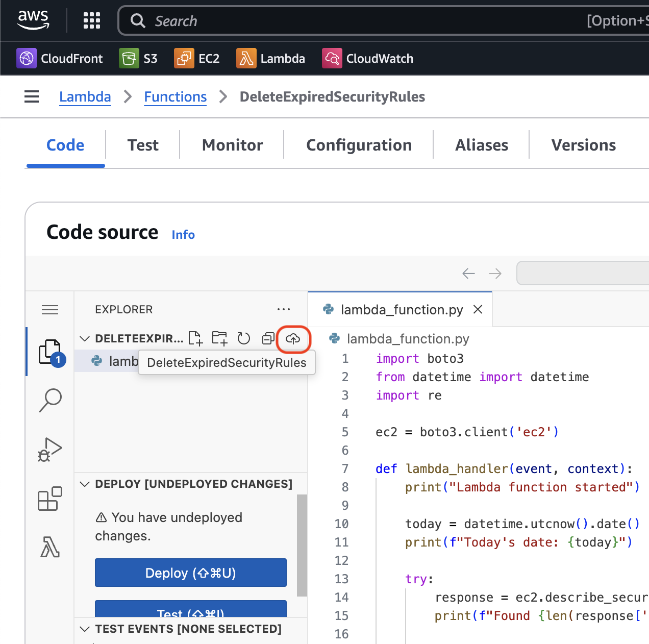Click the partially hidden Test button
This screenshot has width=649, height=644.
pos(191,609)
